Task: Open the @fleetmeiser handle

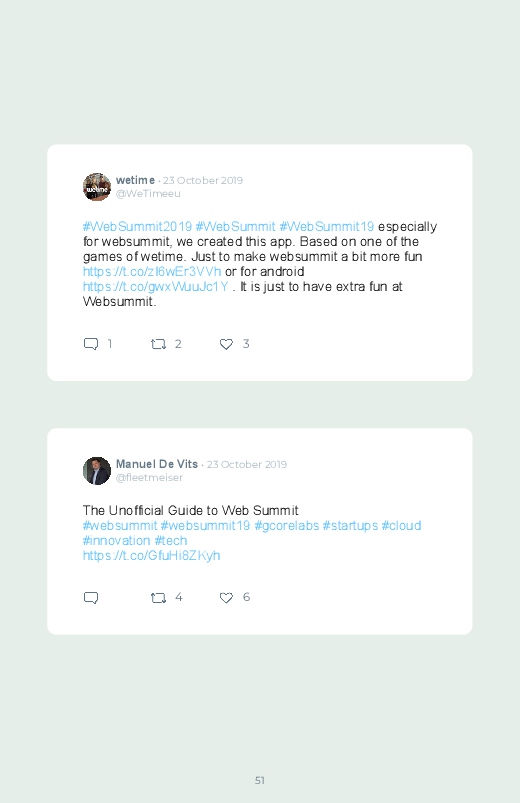Action: 149,477
